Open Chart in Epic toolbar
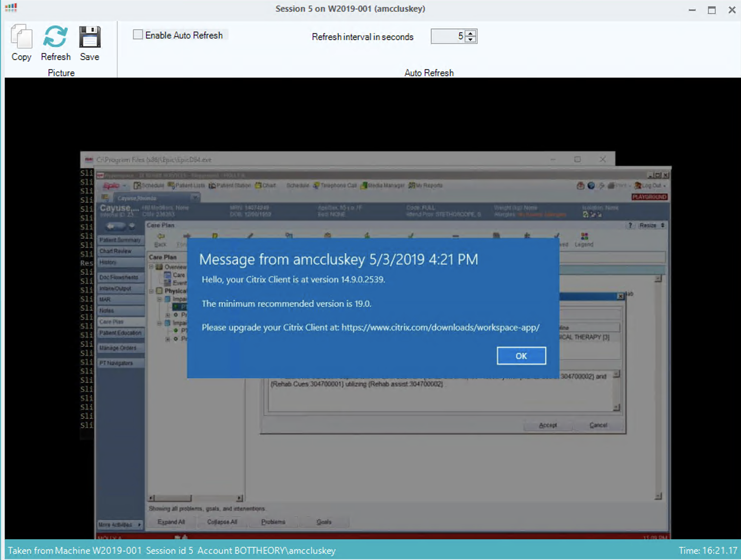 [265, 186]
